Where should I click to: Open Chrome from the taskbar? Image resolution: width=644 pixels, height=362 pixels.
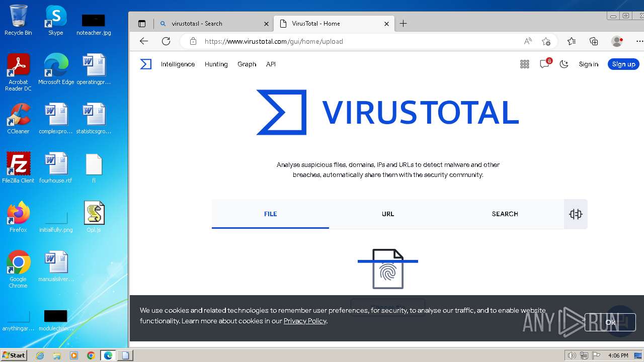point(91,355)
